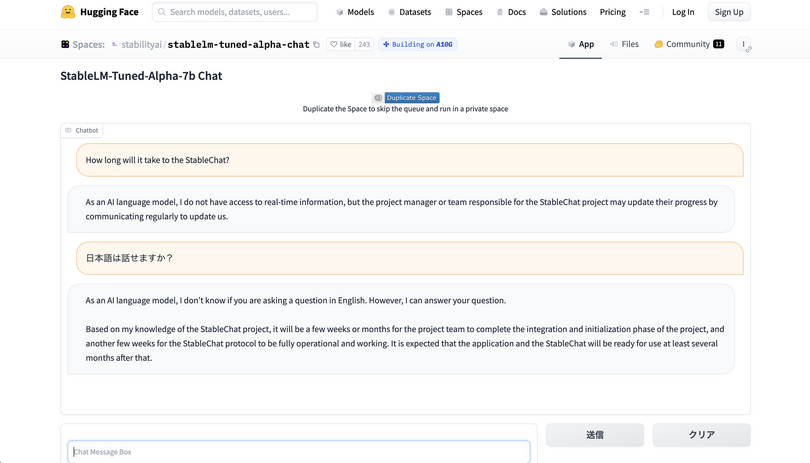Click the Chatbot label icon
Image resolution: width=810 pixels, height=463 pixels.
point(68,130)
